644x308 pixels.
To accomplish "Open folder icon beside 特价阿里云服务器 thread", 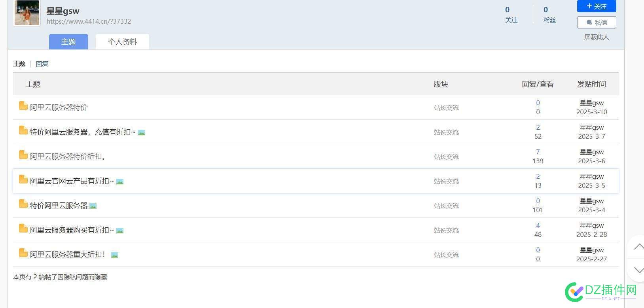I will click(x=23, y=204).
